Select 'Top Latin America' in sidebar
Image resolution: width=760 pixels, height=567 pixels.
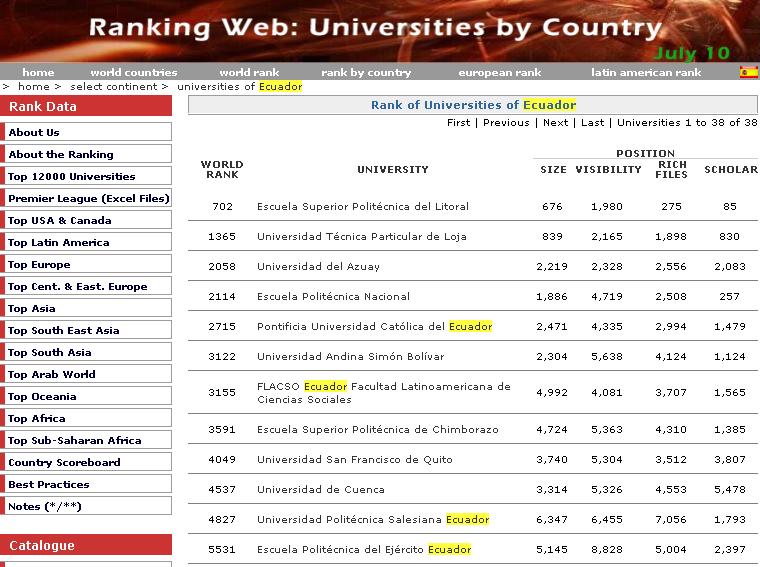[x=58, y=242]
